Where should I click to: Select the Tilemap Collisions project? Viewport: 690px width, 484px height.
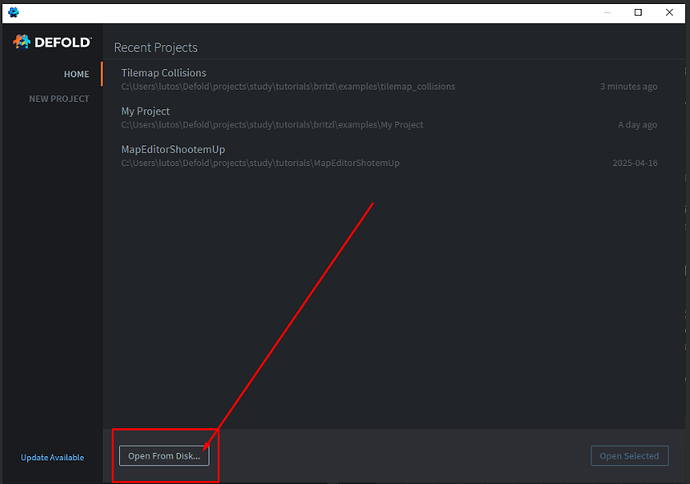click(389, 79)
